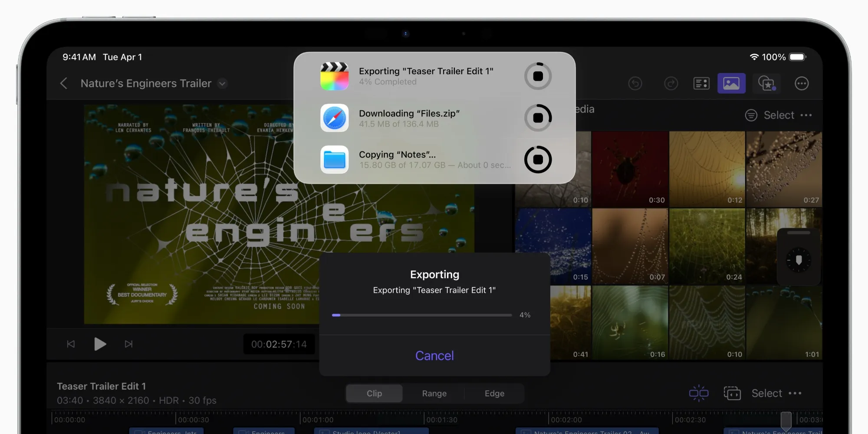Toggle the photo media browser button
Image resolution: width=868 pixels, height=434 pixels.
(731, 83)
